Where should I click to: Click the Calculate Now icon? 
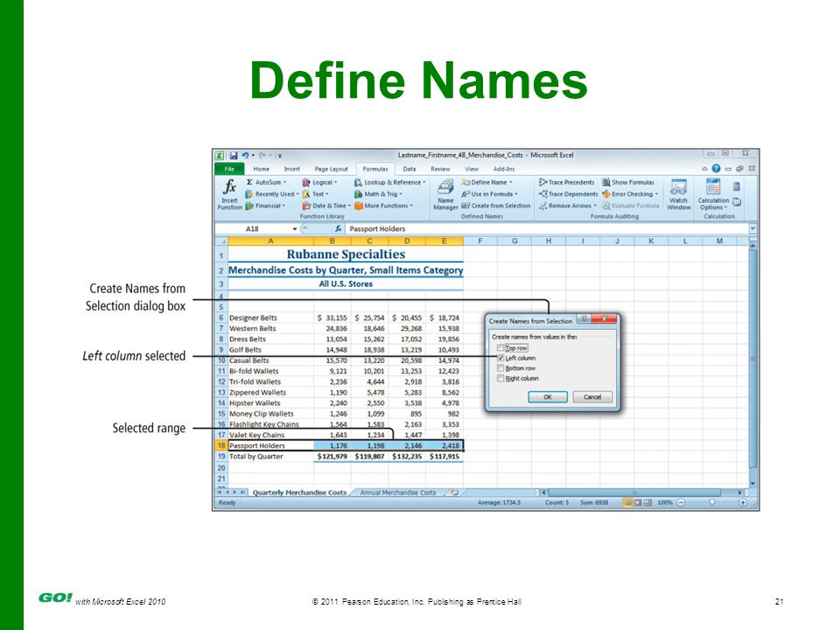737,187
